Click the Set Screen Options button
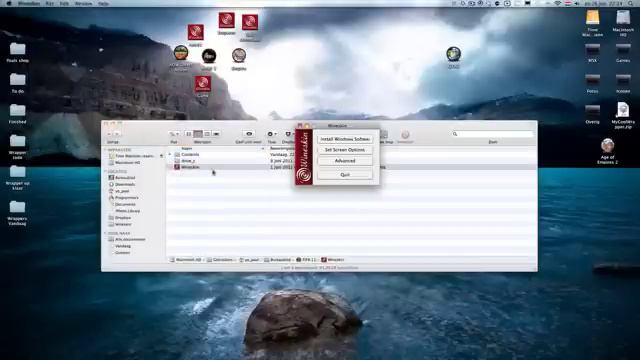Screen dimensions: 640x360 click(x=345, y=150)
